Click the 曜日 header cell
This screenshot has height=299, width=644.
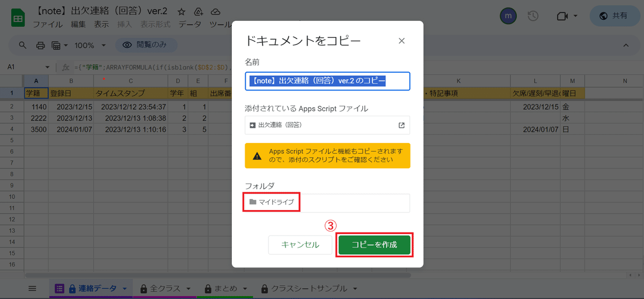point(573,93)
